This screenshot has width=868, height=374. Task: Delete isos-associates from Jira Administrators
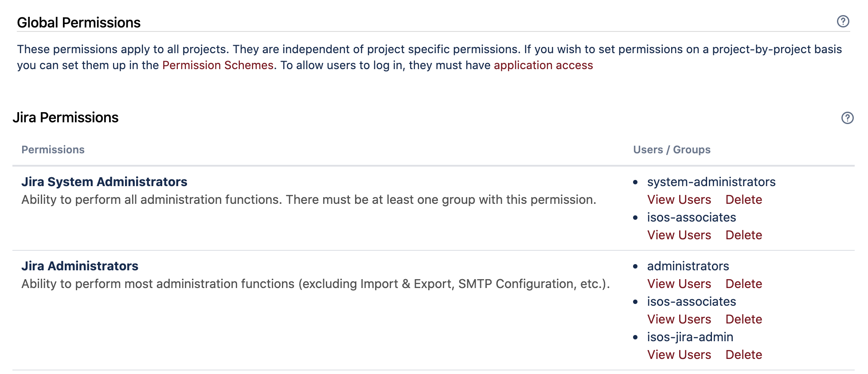tap(743, 319)
